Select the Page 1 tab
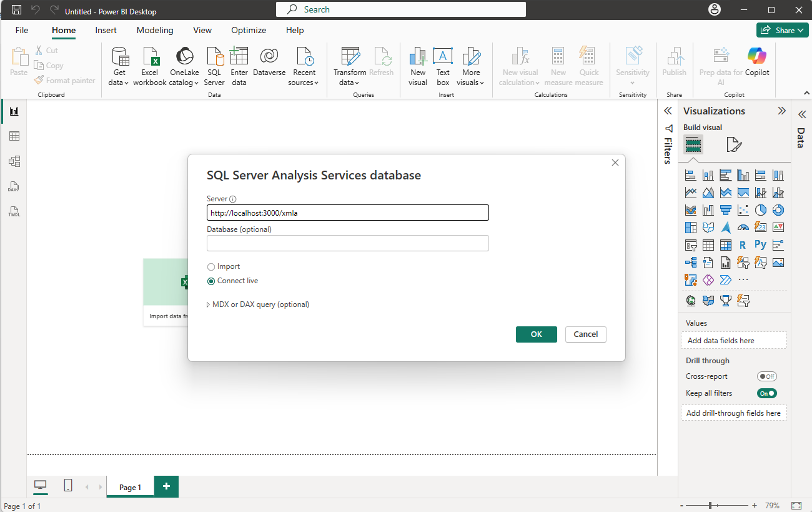This screenshot has width=812, height=512. pyautogui.click(x=130, y=487)
